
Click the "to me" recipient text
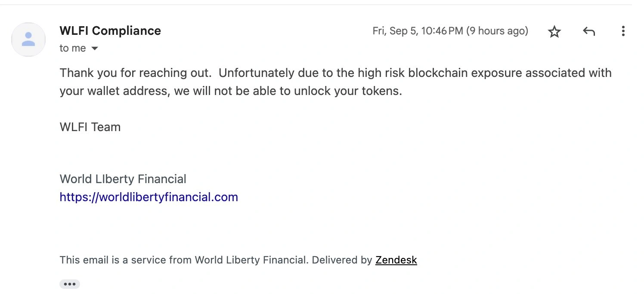pyautogui.click(x=72, y=48)
